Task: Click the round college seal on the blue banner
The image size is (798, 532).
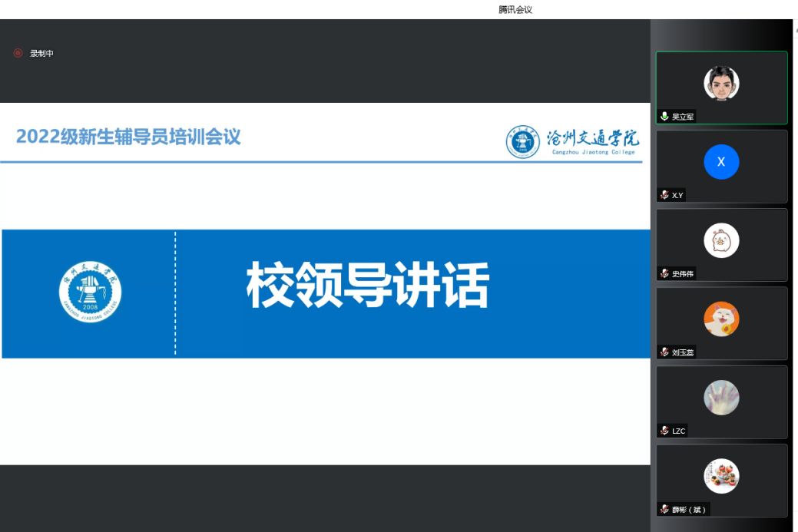Action: [x=91, y=292]
